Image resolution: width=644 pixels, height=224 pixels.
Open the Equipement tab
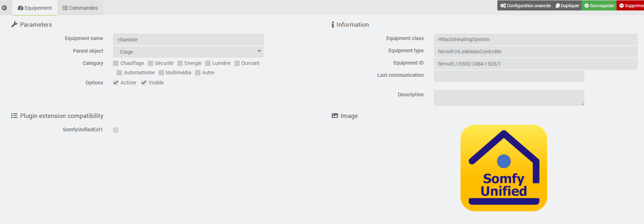tap(35, 8)
